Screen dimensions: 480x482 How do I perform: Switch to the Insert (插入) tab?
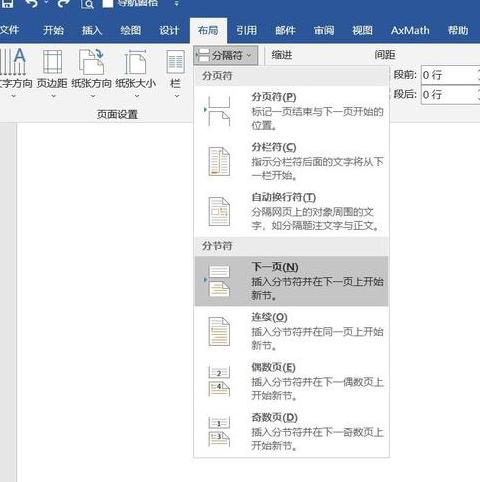(x=92, y=30)
